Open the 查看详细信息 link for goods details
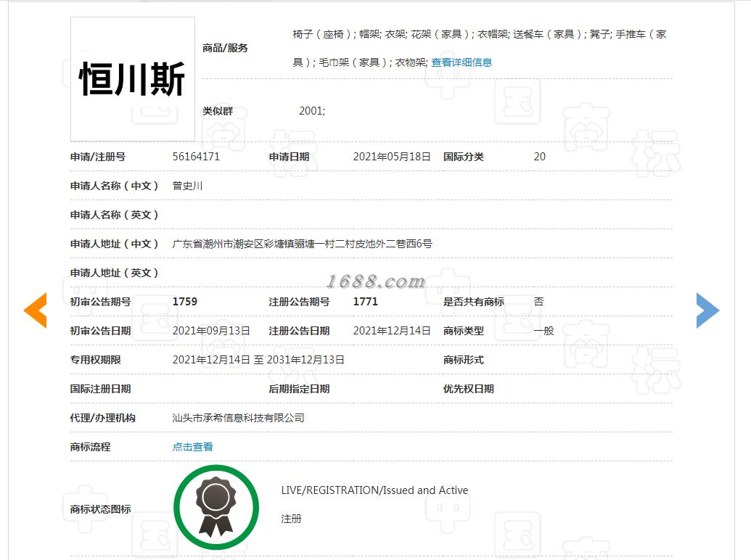This screenshot has height=560, width=751. tap(461, 62)
